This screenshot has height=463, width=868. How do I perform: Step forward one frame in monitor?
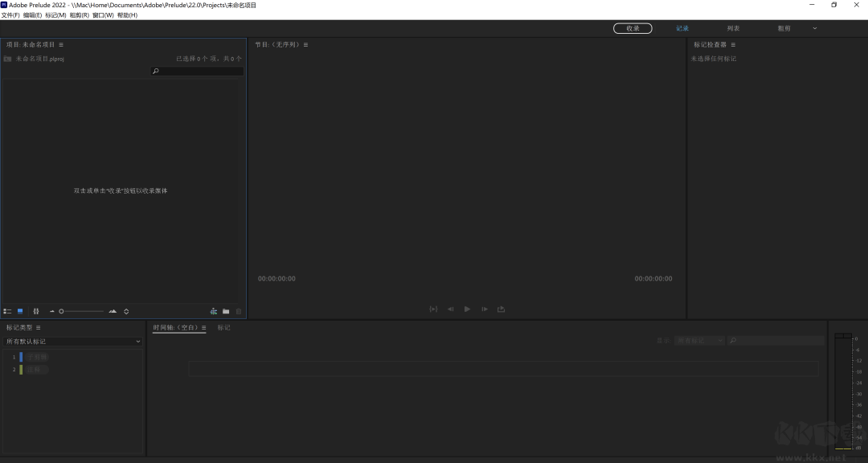484,309
